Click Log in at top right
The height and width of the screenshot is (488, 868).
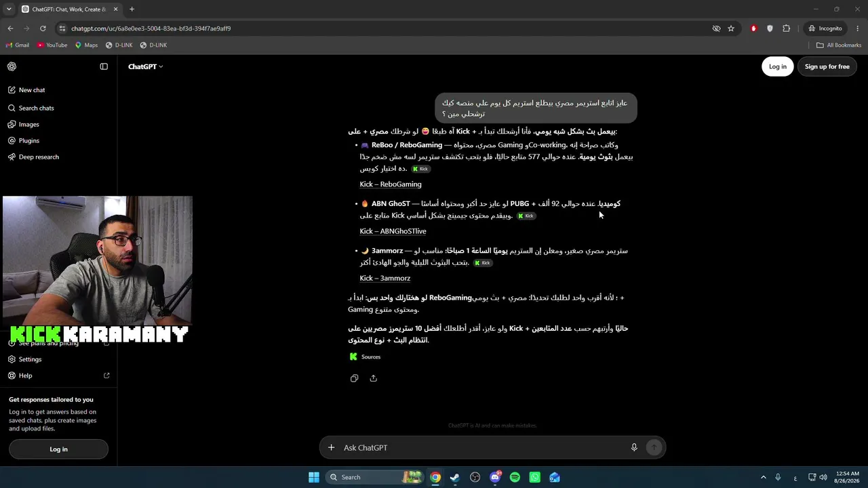(778, 66)
